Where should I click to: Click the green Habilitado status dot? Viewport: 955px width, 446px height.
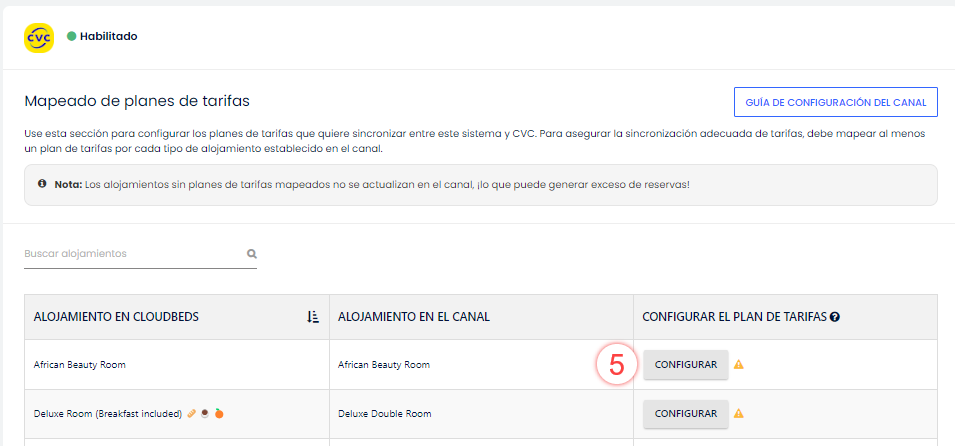point(72,36)
